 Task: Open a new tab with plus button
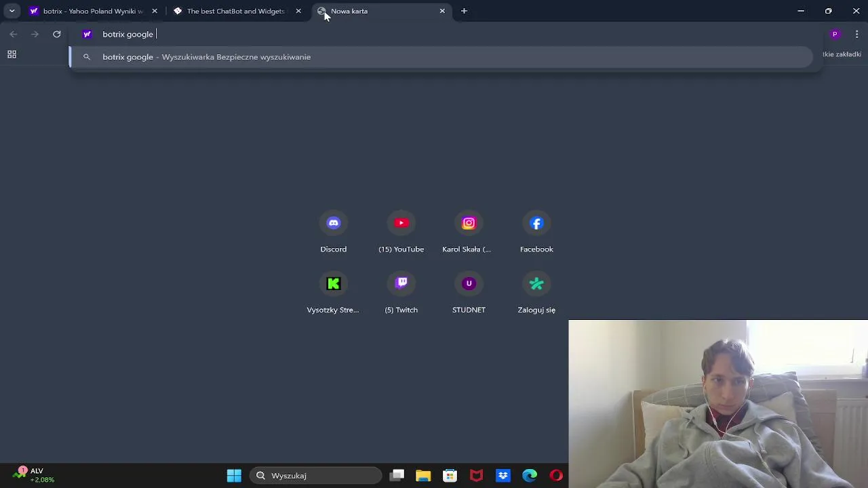tap(464, 11)
